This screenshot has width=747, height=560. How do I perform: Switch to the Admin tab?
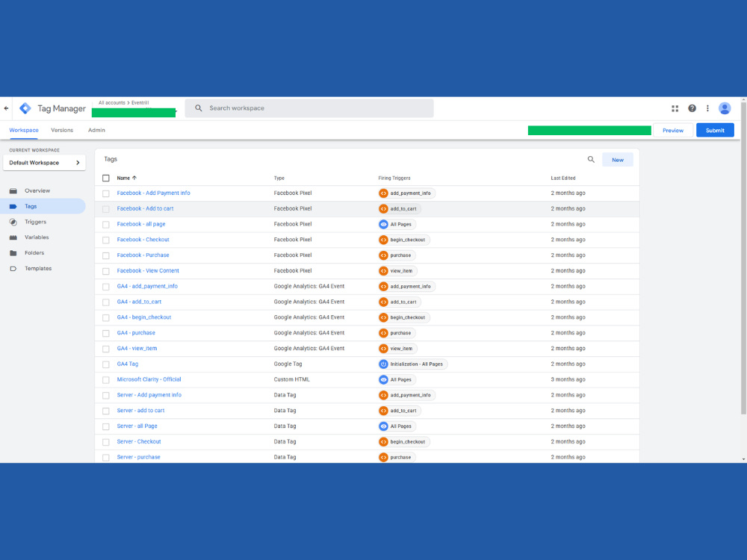(x=96, y=130)
